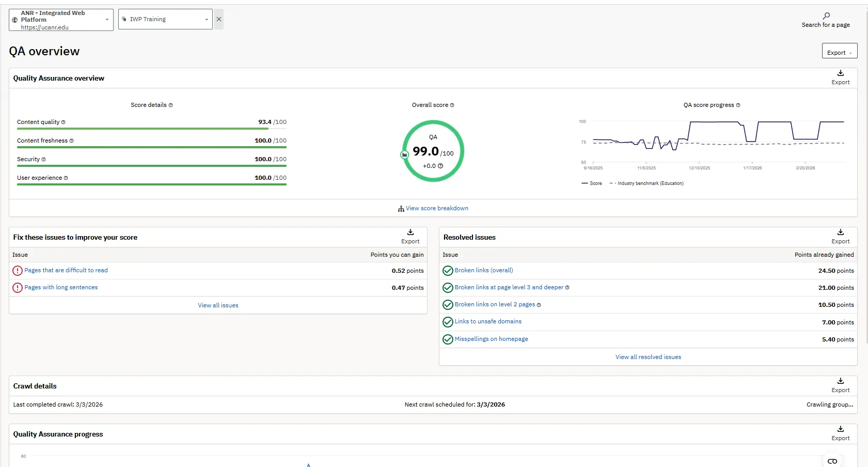Click the green checkmark beside Broken links (overall)

(447, 270)
